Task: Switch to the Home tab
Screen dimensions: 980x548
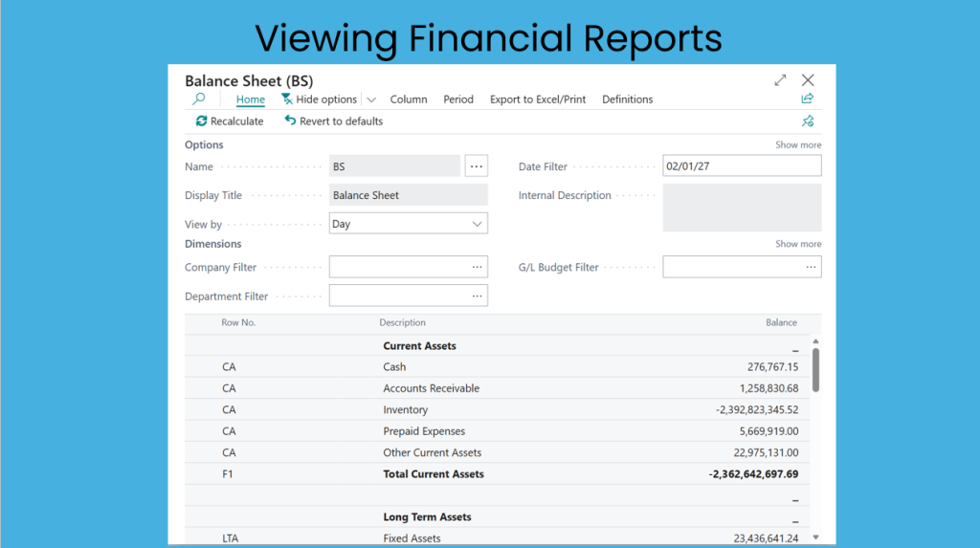Action: 251,99
